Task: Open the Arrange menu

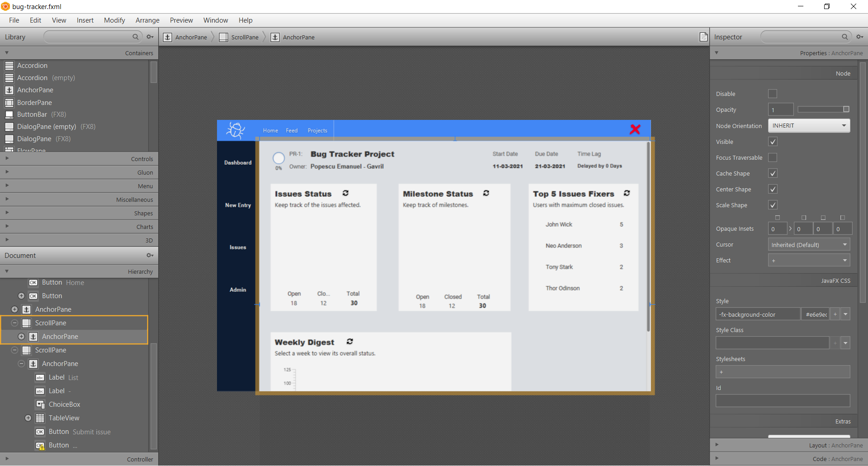Action: (147, 20)
